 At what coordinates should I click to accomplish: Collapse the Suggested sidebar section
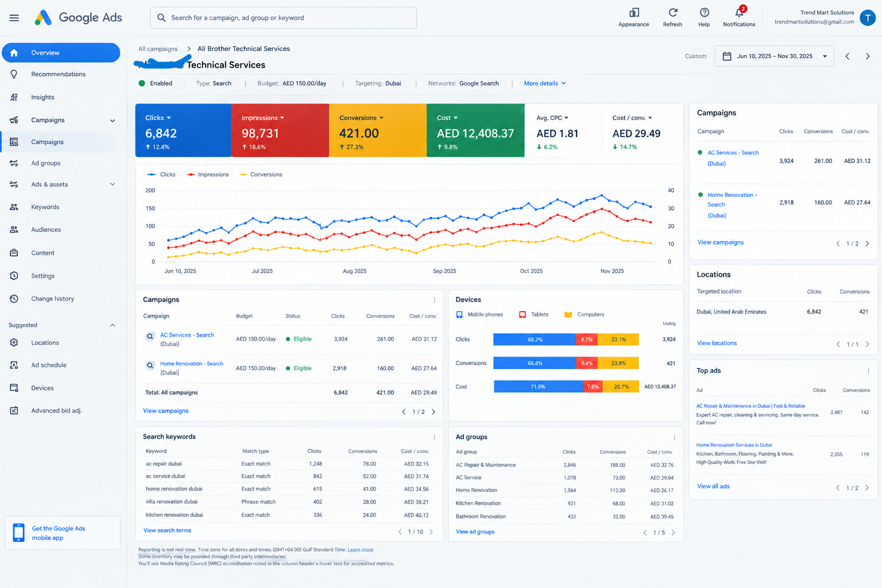113,325
